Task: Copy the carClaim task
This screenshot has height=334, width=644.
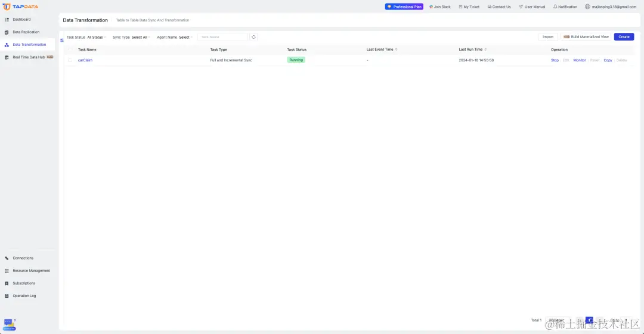Action: coord(608,60)
